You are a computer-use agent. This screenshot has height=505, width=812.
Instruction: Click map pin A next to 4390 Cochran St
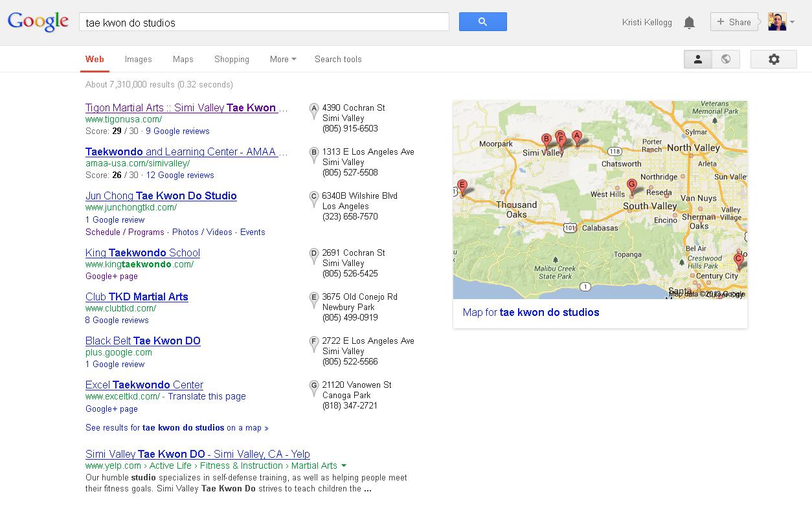[314, 111]
